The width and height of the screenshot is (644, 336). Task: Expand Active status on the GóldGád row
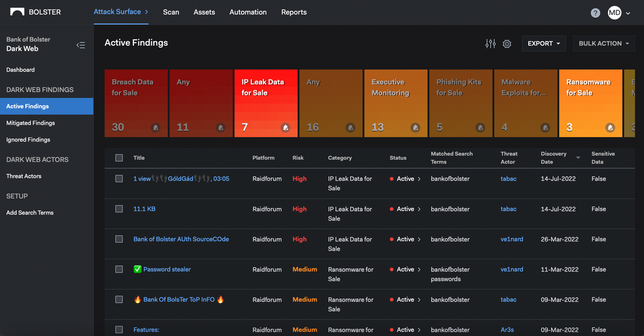click(x=419, y=179)
